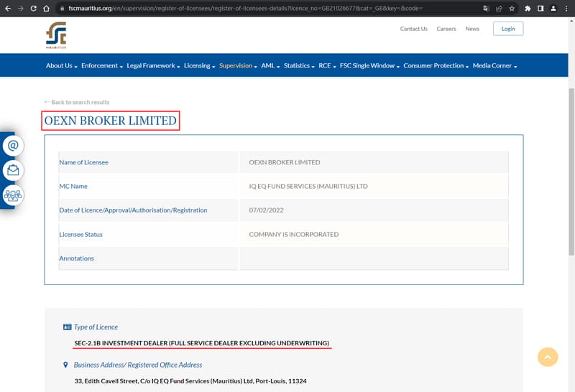Open the Supervision menu

click(x=238, y=65)
